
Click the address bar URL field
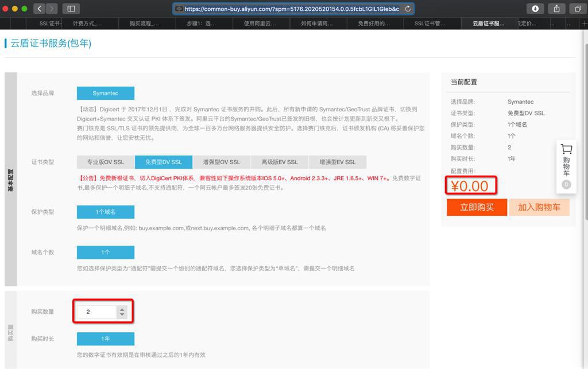point(293,9)
